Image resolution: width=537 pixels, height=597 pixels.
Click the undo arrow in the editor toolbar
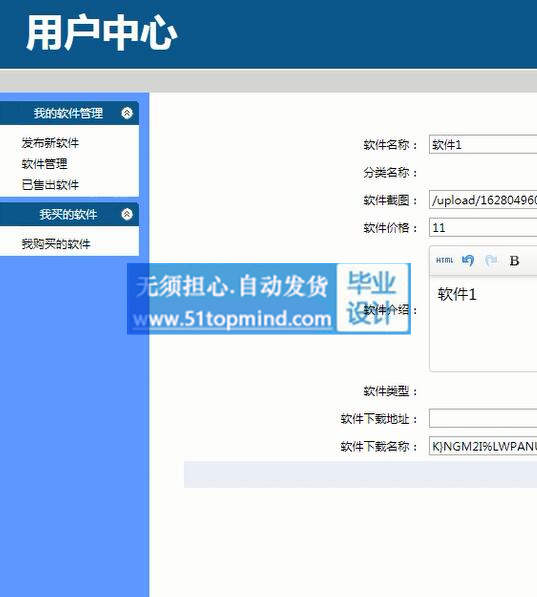(x=468, y=260)
